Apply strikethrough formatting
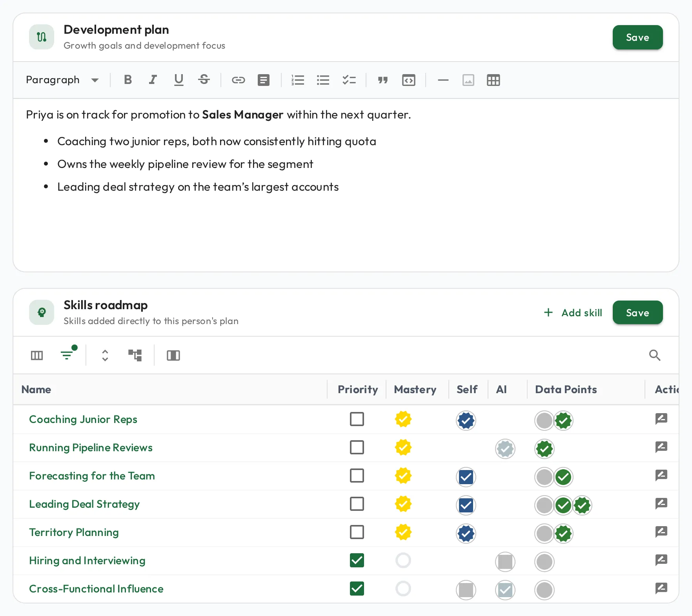The height and width of the screenshot is (616, 692). point(204,80)
